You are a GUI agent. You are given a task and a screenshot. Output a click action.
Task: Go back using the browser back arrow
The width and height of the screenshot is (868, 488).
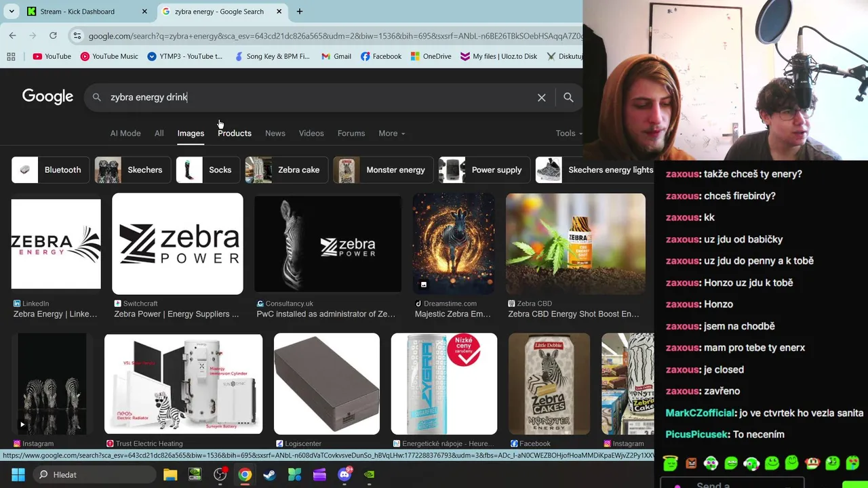13,35
